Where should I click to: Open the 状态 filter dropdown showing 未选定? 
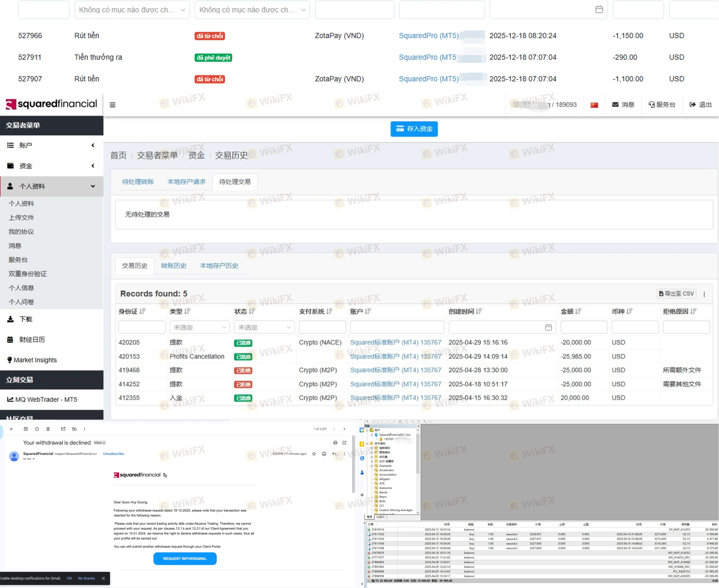point(264,327)
